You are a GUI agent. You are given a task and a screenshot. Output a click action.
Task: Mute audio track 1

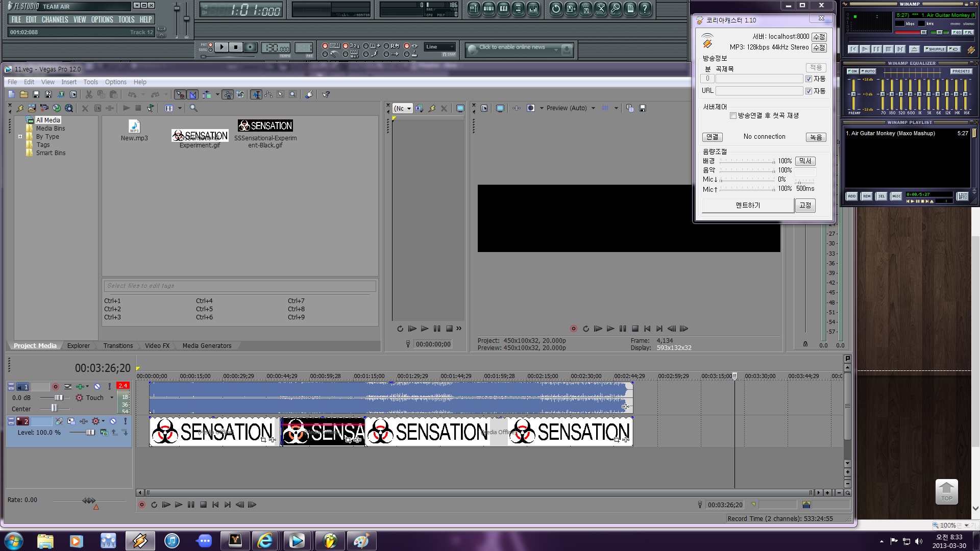[x=97, y=387]
